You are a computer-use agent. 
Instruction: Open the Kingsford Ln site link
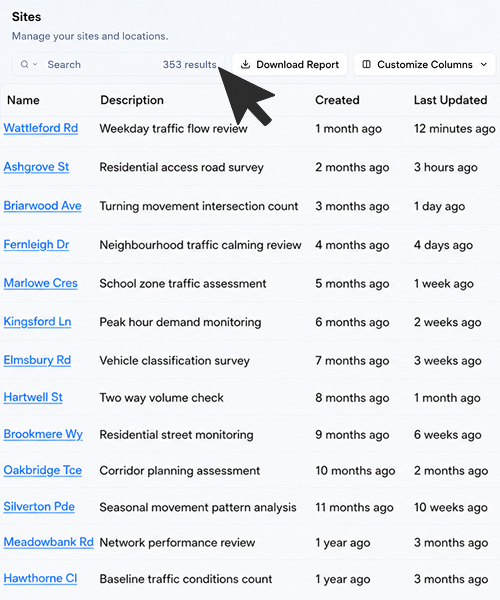coord(37,321)
